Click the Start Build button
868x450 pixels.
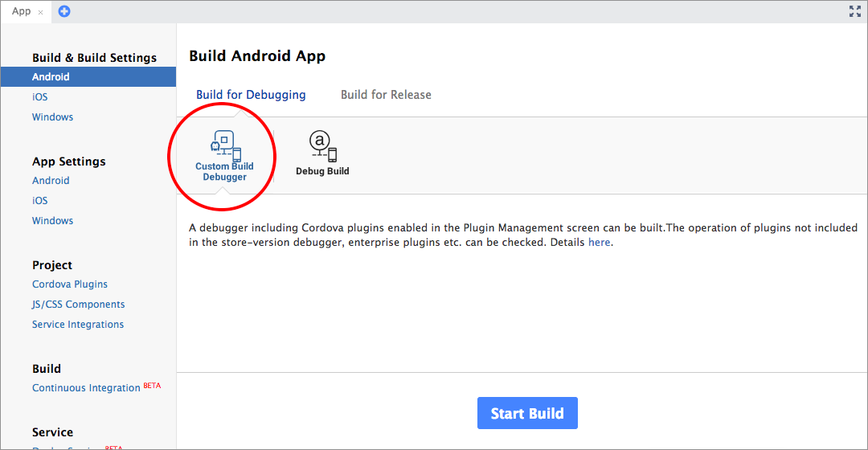[527, 413]
